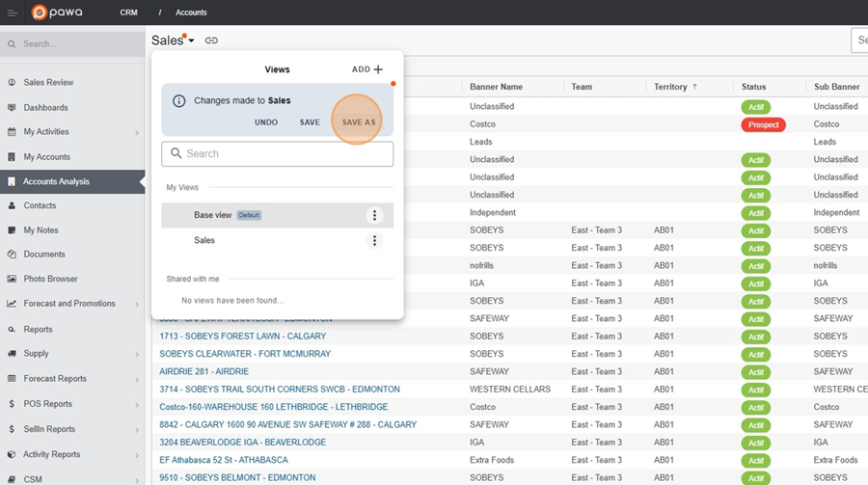
Task: Click the Territory sort arrow
Action: click(694, 87)
